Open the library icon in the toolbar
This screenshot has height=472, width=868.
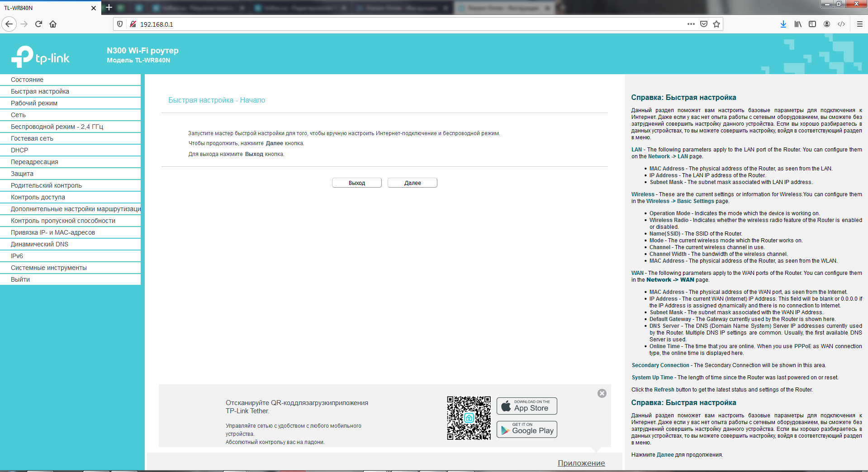[798, 24]
